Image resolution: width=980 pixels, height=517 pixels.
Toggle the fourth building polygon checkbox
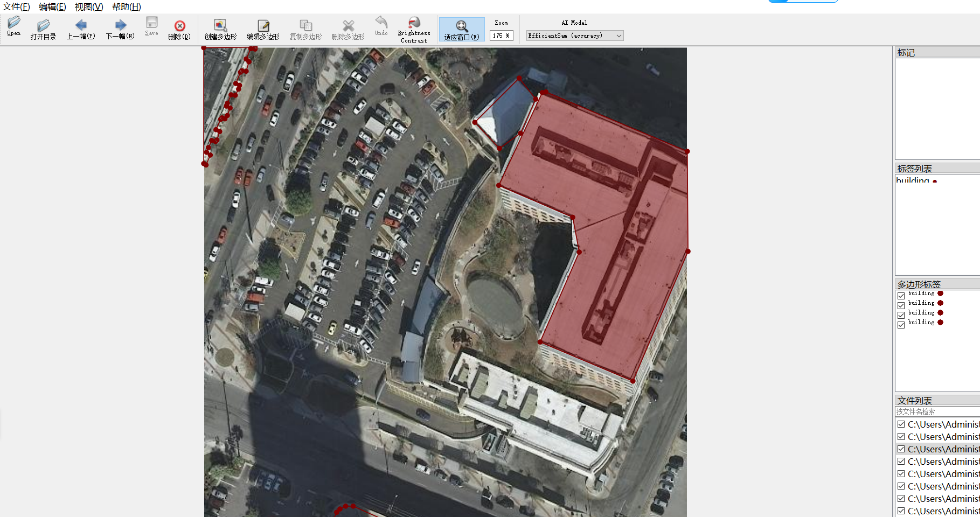click(x=901, y=325)
